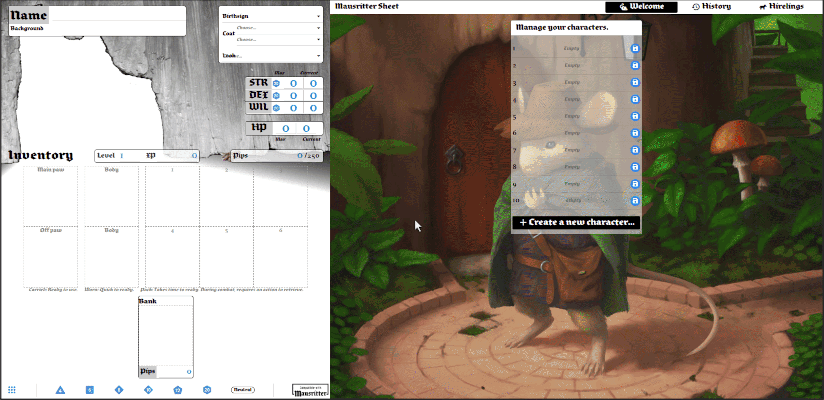This screenshot has width=824, height=400.
Task: Click the character Name field
Action: 118,15
